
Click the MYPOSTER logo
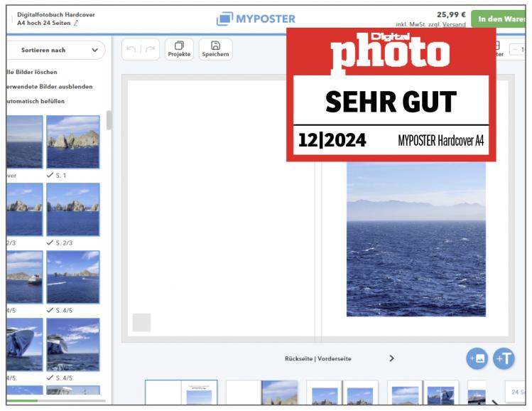coord(256,18)
